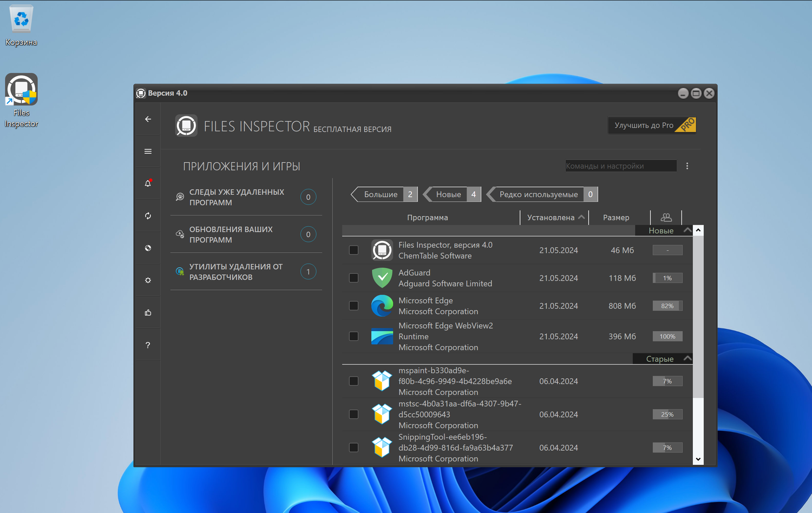812x513 pixels.
Task: Click the Edge WebView2 Runtime icon
Action: tap(382, 336)
